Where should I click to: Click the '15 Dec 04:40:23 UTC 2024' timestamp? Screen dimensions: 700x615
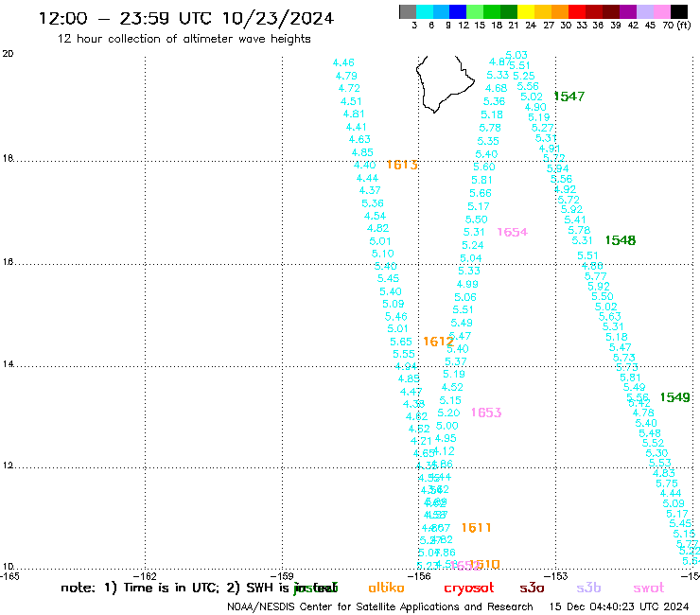click(619, 606)
